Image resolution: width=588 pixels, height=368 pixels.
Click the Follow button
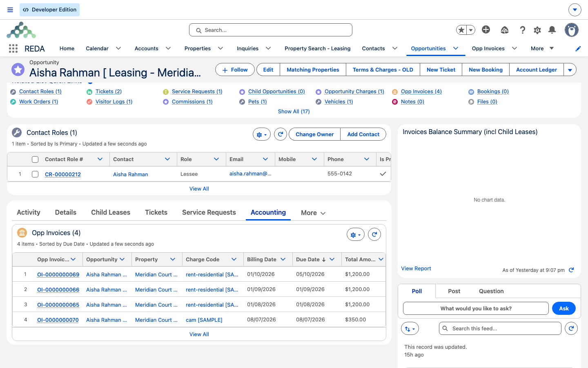click(x=235, y=70)
